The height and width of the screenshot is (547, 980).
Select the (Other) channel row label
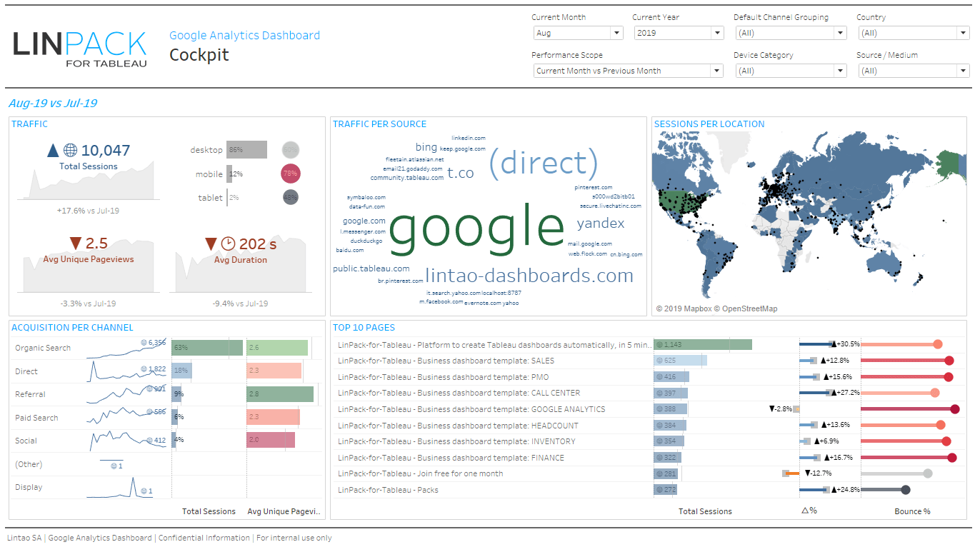click(x=29, y=464)
